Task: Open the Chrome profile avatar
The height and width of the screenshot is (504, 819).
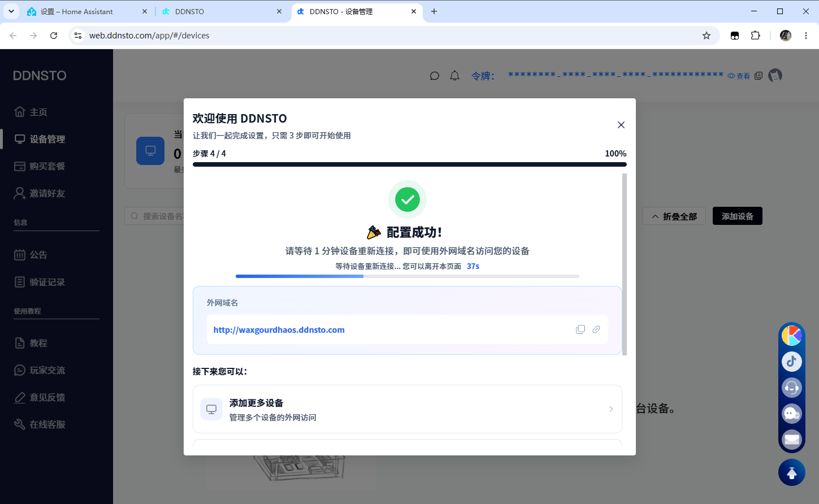Action: click(x=786, y=36)
